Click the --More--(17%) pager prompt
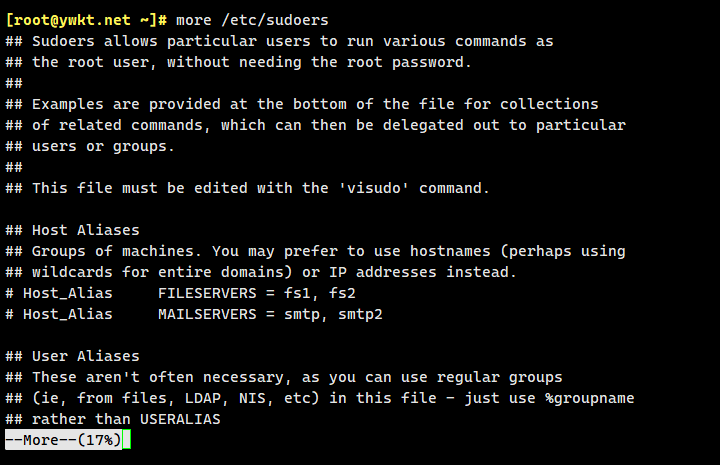The image size is (720, 465). pos(63,440)
